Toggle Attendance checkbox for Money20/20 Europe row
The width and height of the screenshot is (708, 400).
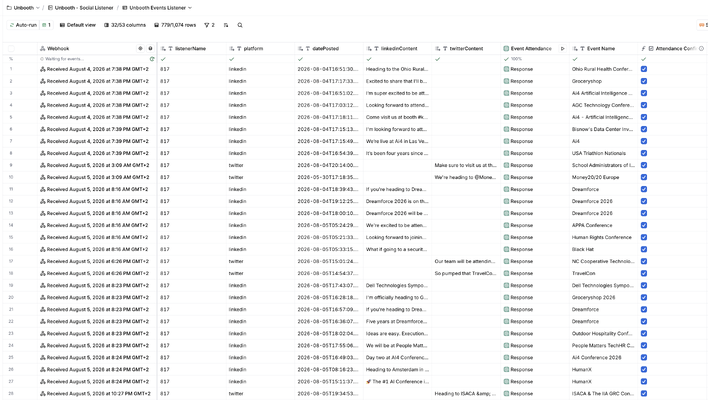click(x=644, y=177)
